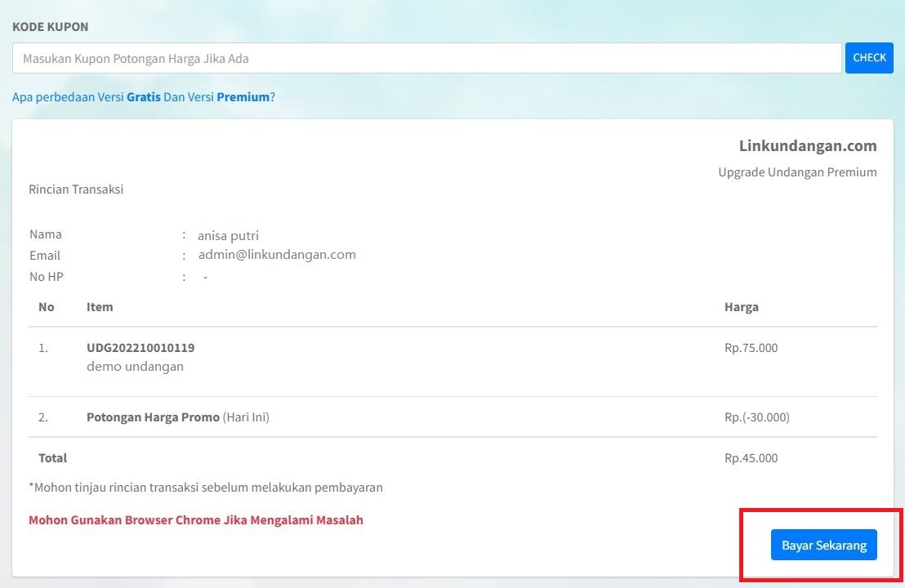Click the admin@linkundangan.com email address
905x588 pixels.
coord(277,255)
